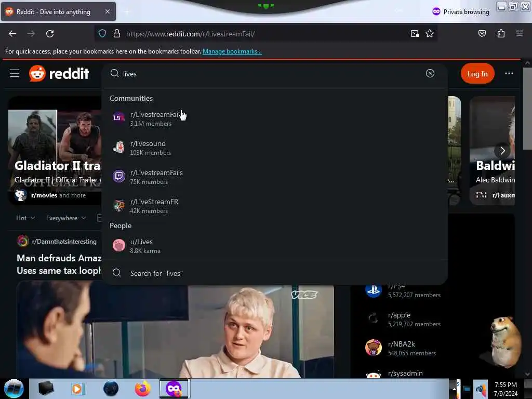Click the PlayStation community icon
The image size is (532, 399).
[x=373, y=290]
